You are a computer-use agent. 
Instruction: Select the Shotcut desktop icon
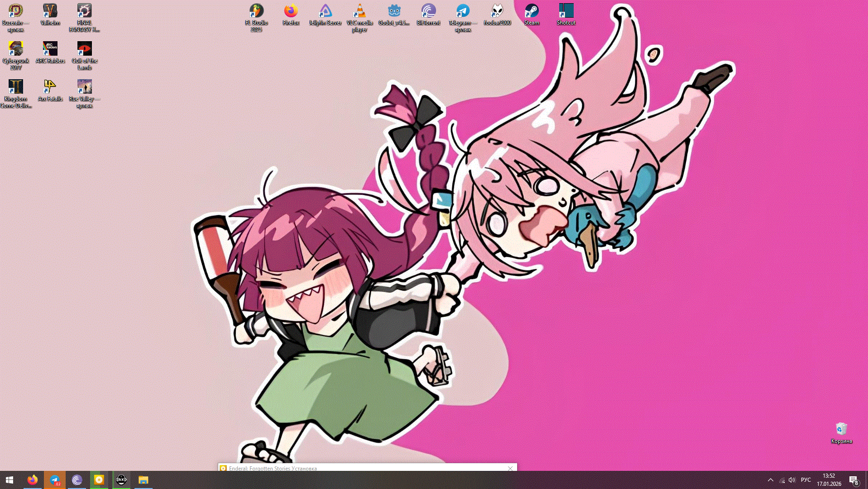(566, 14)
